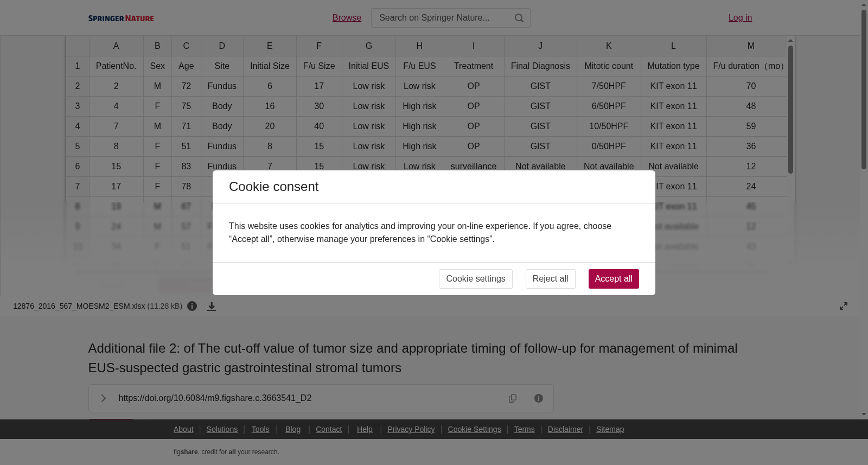The height and width of the screenshot is (465, 868).
Task: Open fullscreen file preview
Action: coord(844,306)
